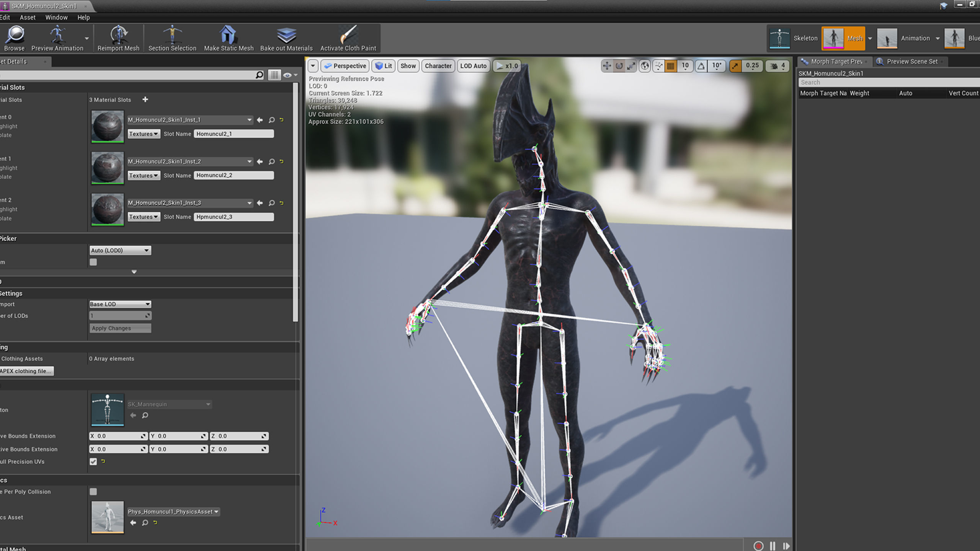The width and height of the screenshot is (980, 551).
Task: Open the Asset menu
Action: [x=28, y=17]
